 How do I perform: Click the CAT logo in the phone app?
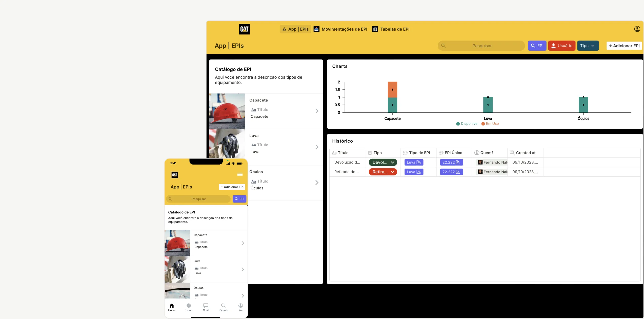click(175, 175)
